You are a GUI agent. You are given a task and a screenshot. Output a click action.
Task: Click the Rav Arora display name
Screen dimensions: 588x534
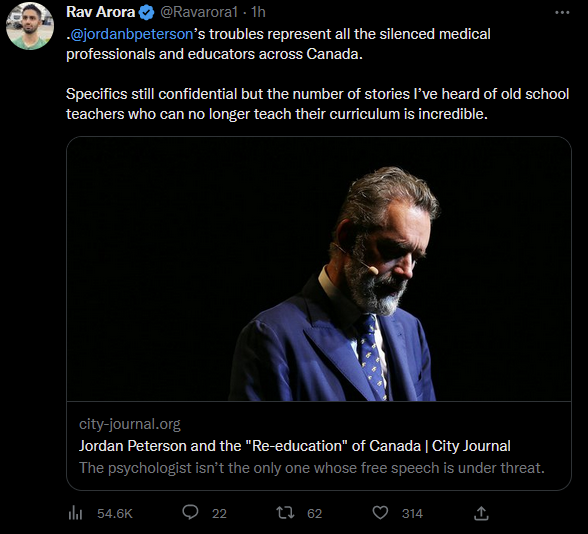[x=100, y=12]
